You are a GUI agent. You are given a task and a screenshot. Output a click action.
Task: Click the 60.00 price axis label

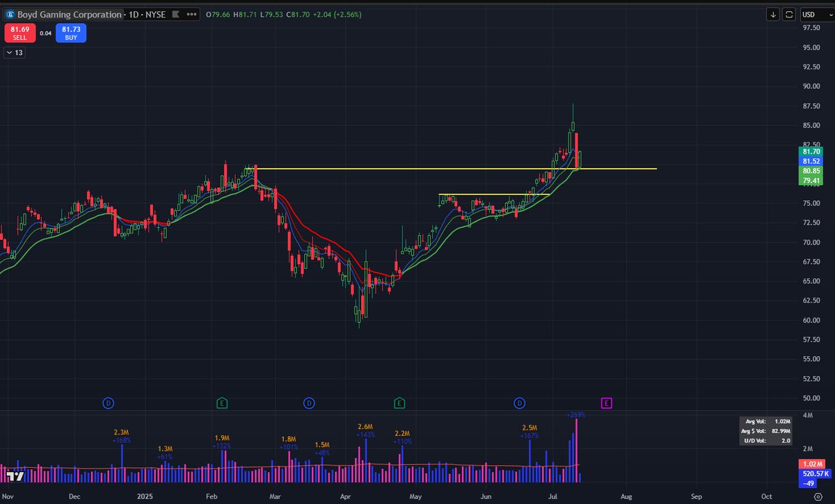point(811,320)
